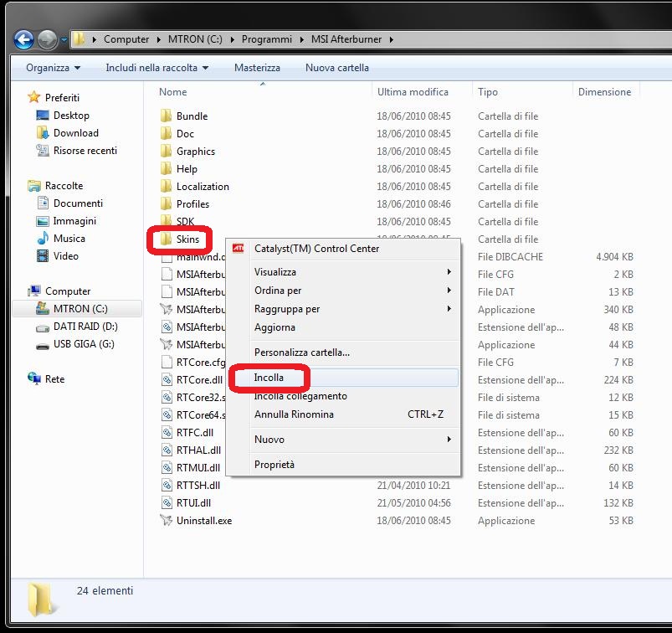The width and height of the screenshot is (672, 633).
Task: Select the RTMUI.dll file name
Action: (198, 467)
